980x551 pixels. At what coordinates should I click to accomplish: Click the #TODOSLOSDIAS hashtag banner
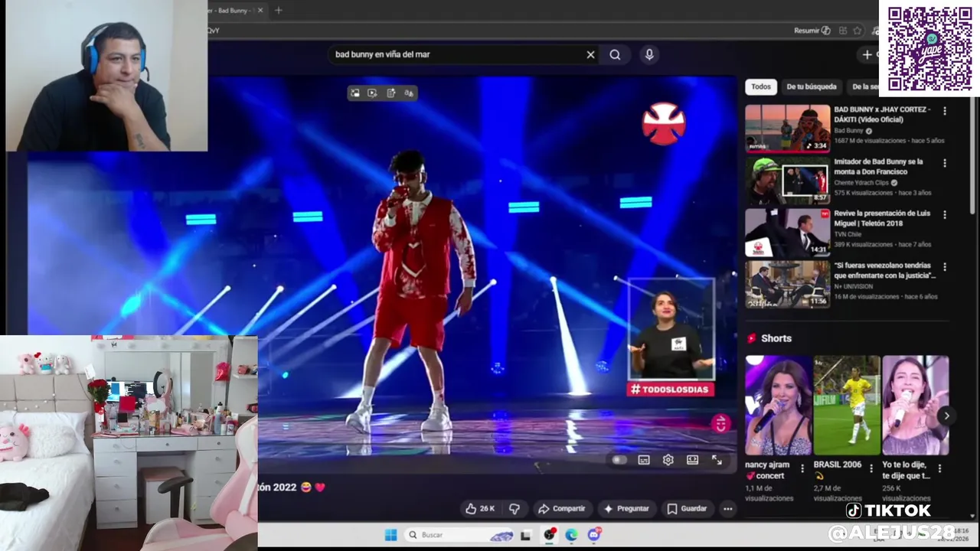670,390
